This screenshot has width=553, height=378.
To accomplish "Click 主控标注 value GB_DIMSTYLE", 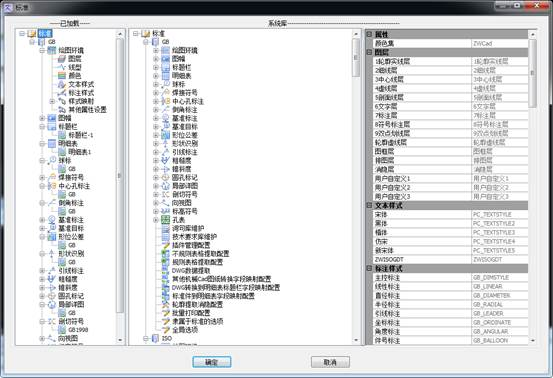I will pos(500,278).
